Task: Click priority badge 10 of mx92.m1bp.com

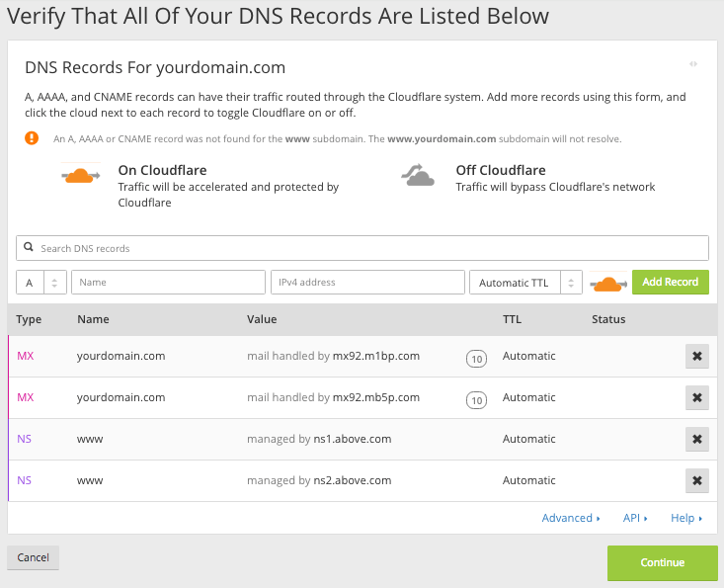Action: tap(476, 359)
